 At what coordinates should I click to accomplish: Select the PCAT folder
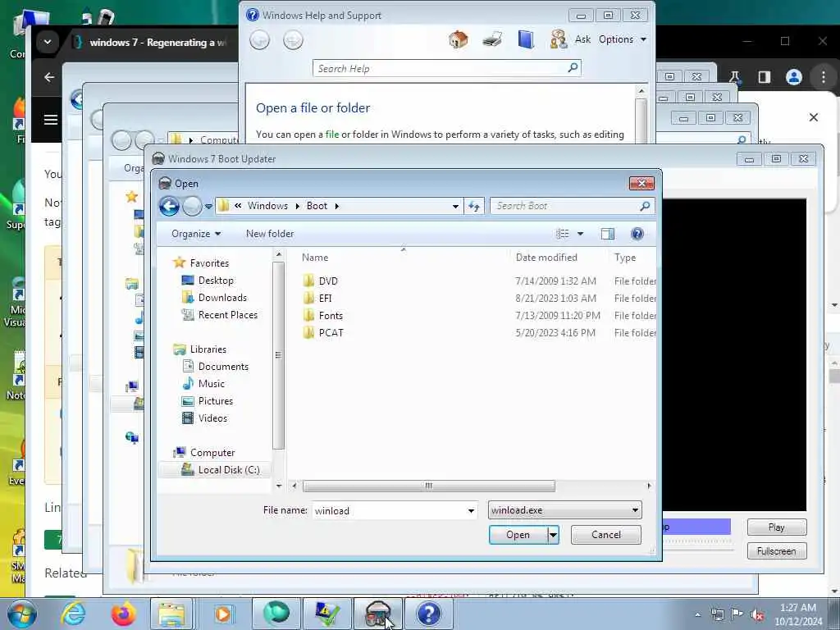coord(331,333)
